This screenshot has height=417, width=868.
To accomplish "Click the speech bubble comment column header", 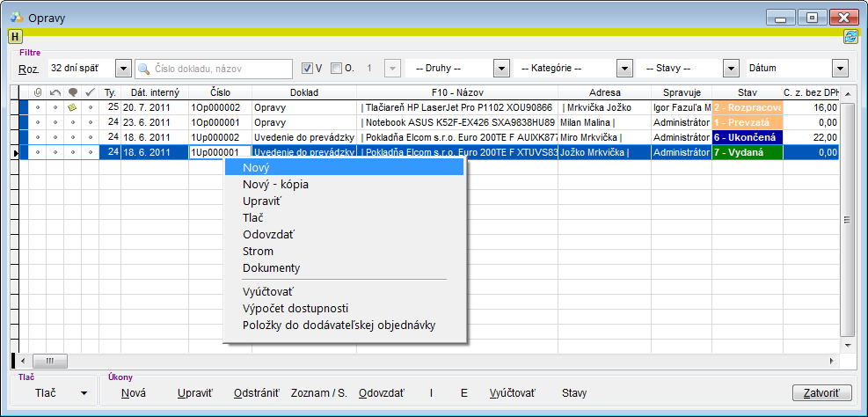I will pyautogui.click(x=72, y=92).
